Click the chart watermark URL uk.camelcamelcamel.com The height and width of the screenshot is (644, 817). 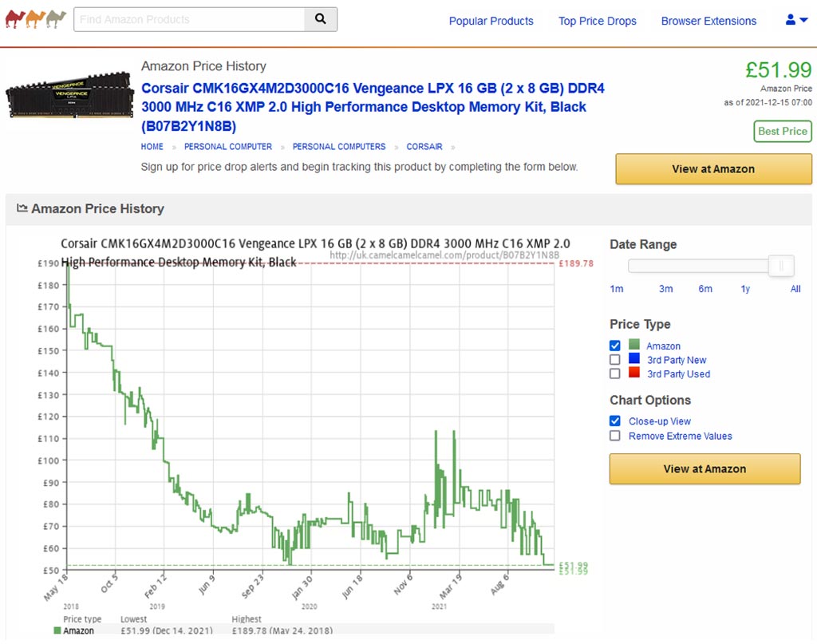click(x=444, y=255)
